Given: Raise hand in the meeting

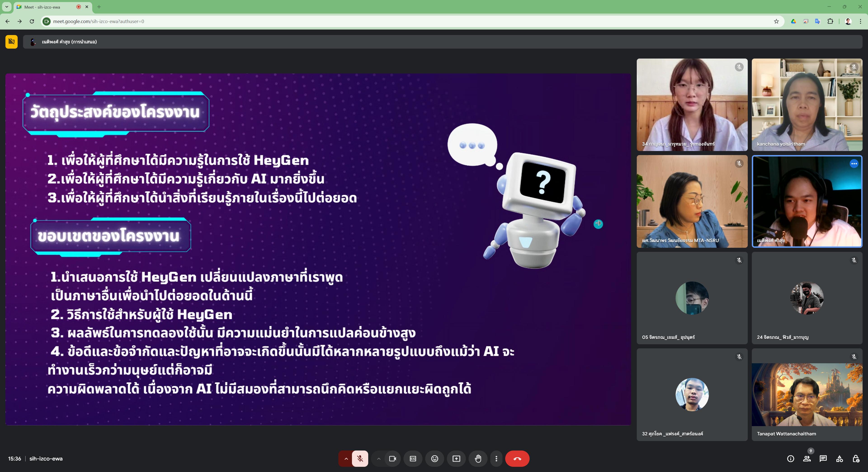Looking at the screenshot, I should 478,458.
